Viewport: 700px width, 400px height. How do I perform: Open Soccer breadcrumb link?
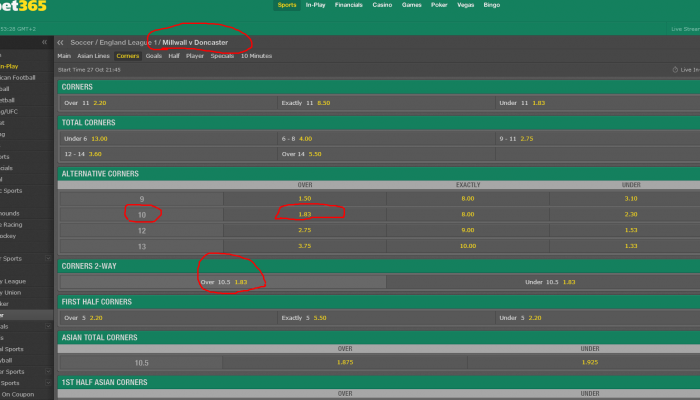(x=82, y=42)
